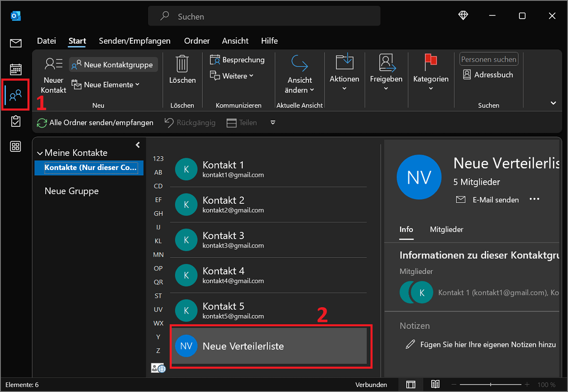Select Kontakt 4 in the list
The image size is (568, 392).
(x=268, y=275)
